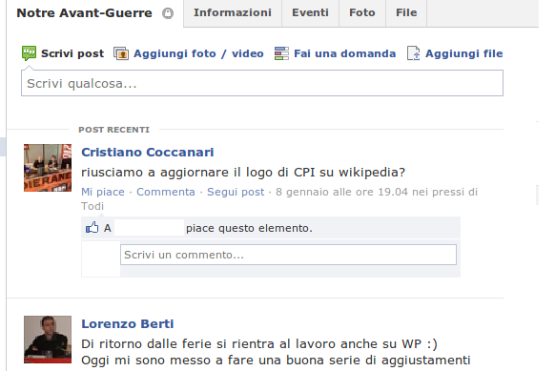Open the Foto tab

[362, 12]
